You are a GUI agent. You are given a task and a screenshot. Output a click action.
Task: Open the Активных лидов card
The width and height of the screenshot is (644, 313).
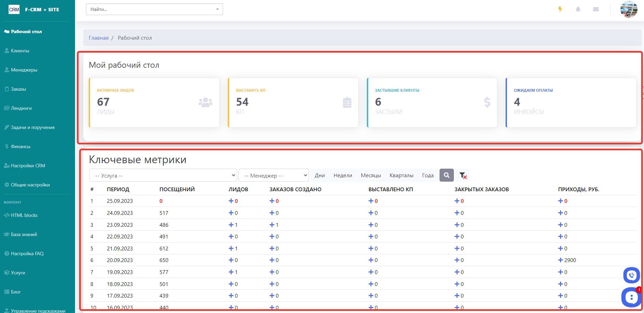coord(154,103)
